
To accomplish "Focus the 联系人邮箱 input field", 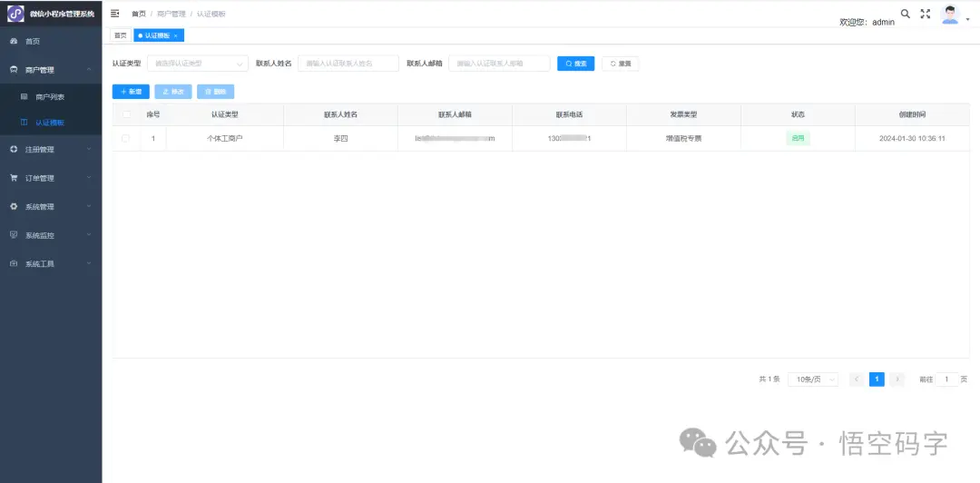I will click(499, 64).
